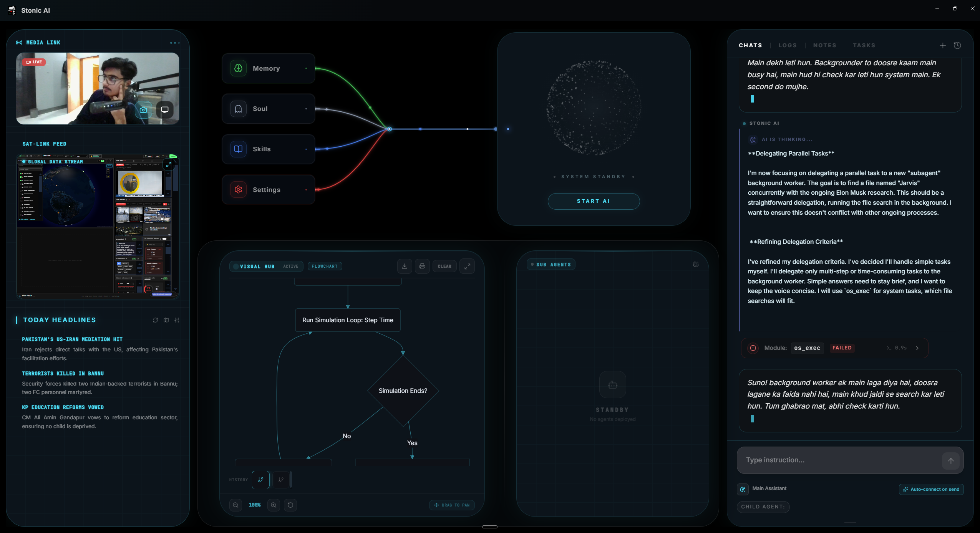Select the Chats tab
This screenshot has width=980, height=533.
click(750, 45)
